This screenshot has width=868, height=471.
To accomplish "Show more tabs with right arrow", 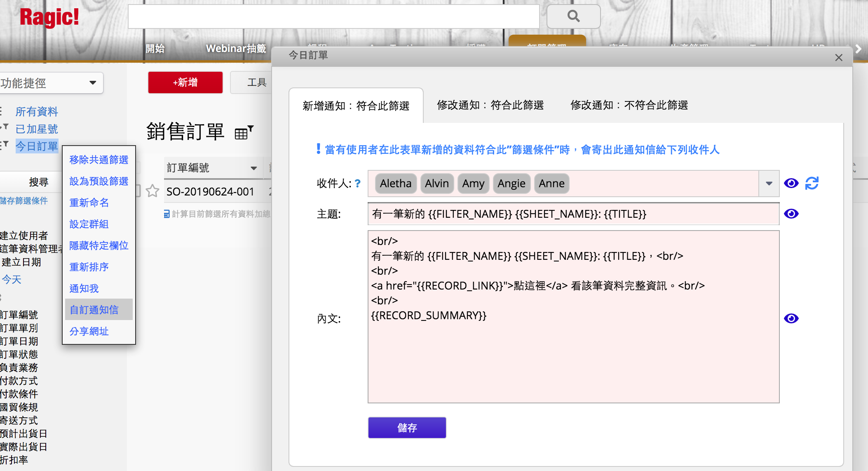I will point(859,49).
